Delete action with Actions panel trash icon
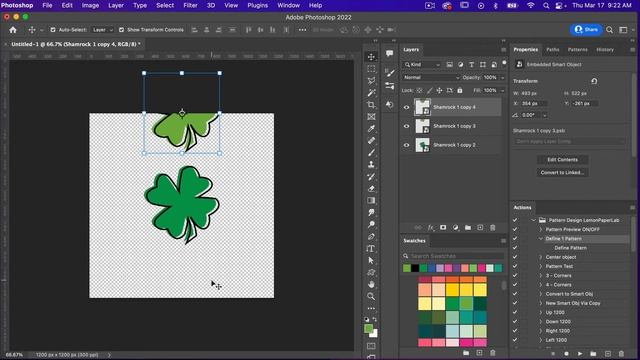 621,353
